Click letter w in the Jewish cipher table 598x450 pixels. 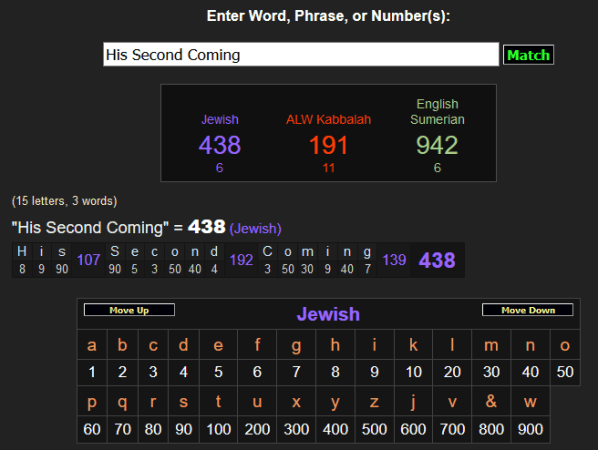[x=530, y=402]
